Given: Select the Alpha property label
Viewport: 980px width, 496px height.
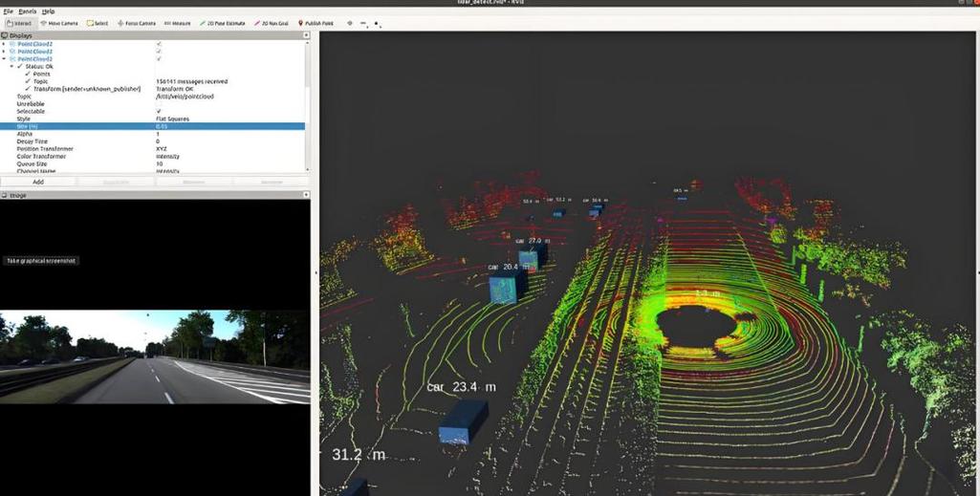Looking at the screenshot, I should pos(24,134).
